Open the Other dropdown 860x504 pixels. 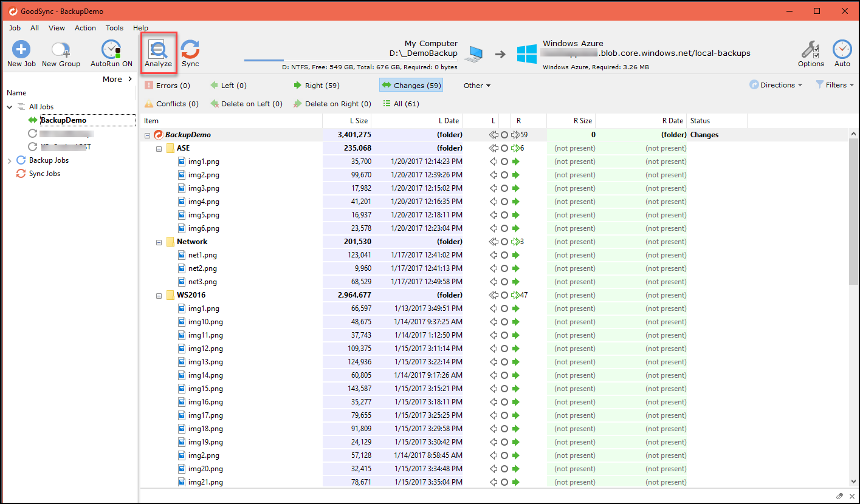476,86
